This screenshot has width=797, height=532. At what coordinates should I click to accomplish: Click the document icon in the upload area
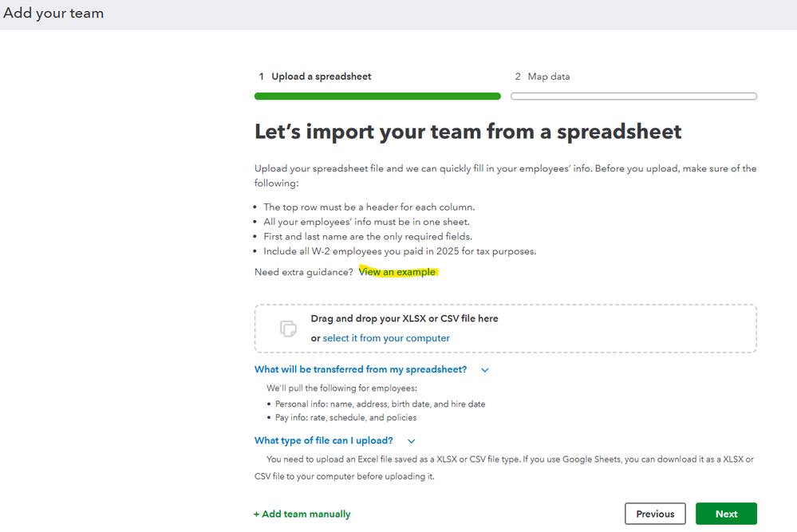tap(287, 329)
